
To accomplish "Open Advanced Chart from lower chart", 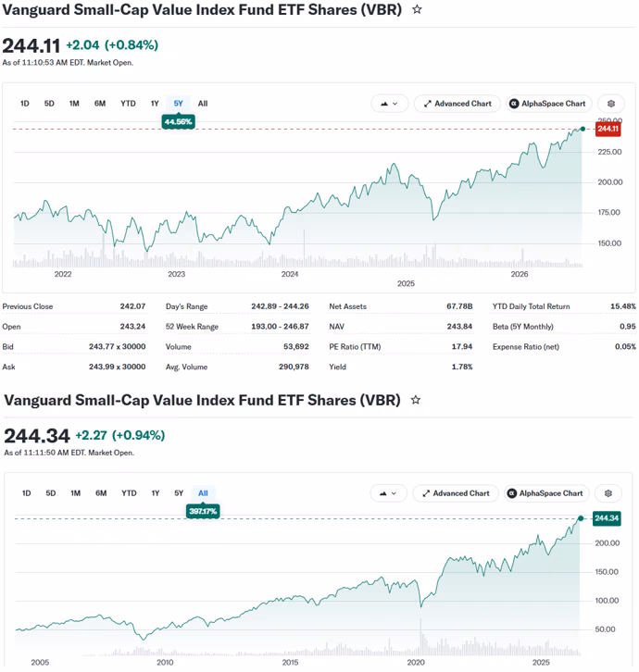I will 456,493.
